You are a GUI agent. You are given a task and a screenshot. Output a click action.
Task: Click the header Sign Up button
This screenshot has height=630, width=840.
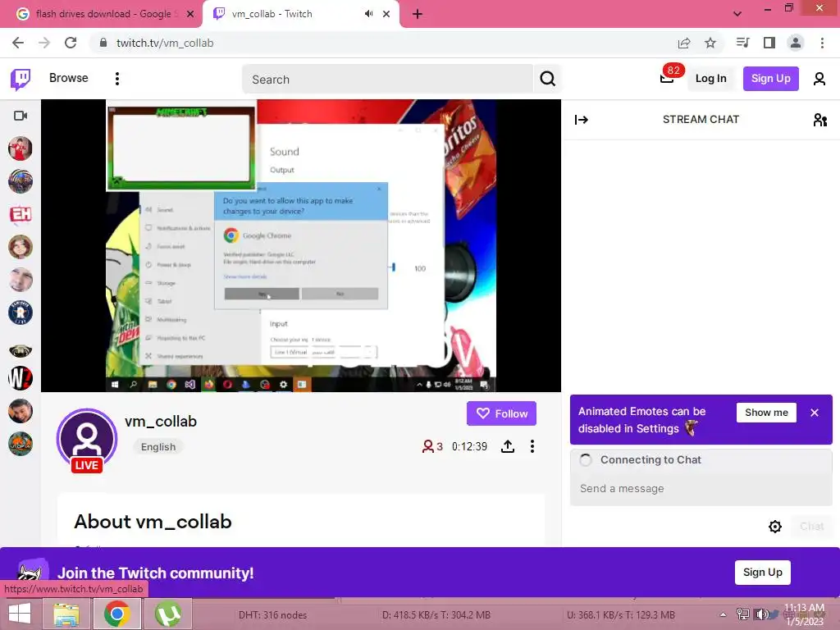pos(770,79)
